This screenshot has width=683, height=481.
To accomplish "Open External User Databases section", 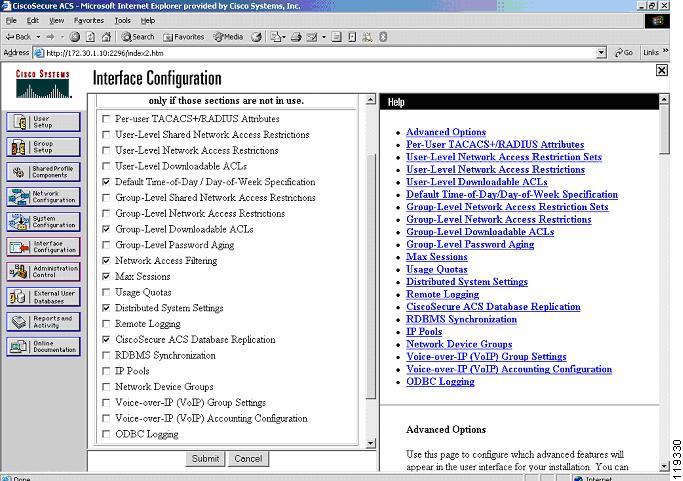I will 43,297.
